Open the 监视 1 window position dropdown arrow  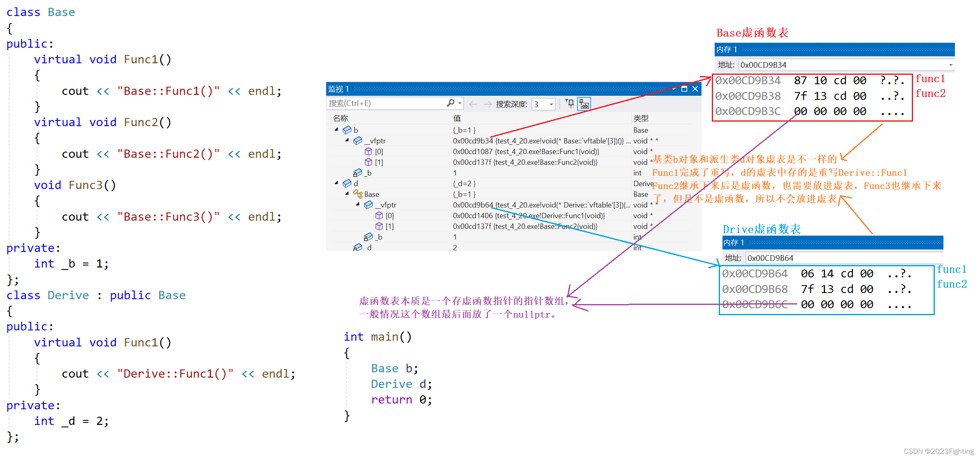674,89
